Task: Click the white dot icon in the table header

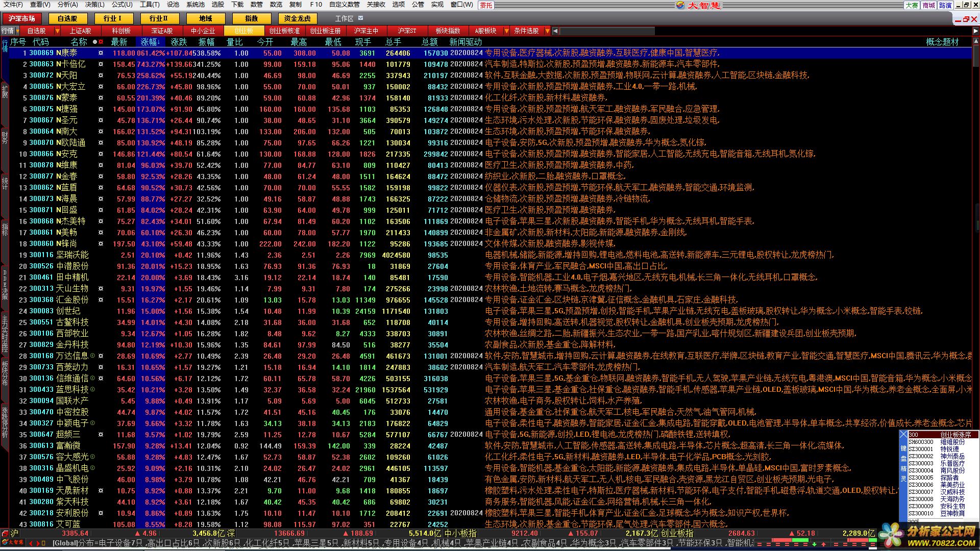Action: [x=95, y=42]
